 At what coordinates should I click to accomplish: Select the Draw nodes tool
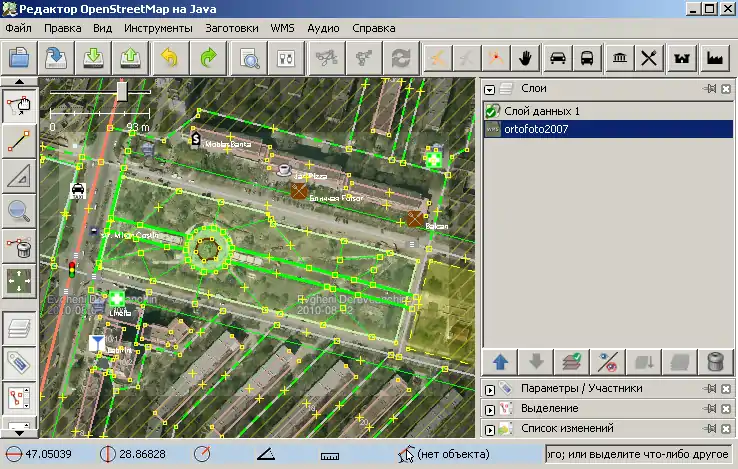18,141
